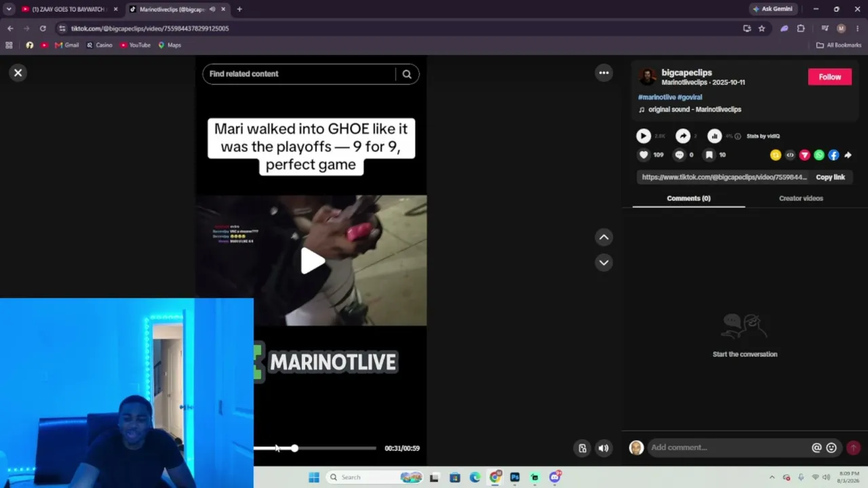Open the Maps bookmark
This screenshot has width=868, height=488.
170,45
